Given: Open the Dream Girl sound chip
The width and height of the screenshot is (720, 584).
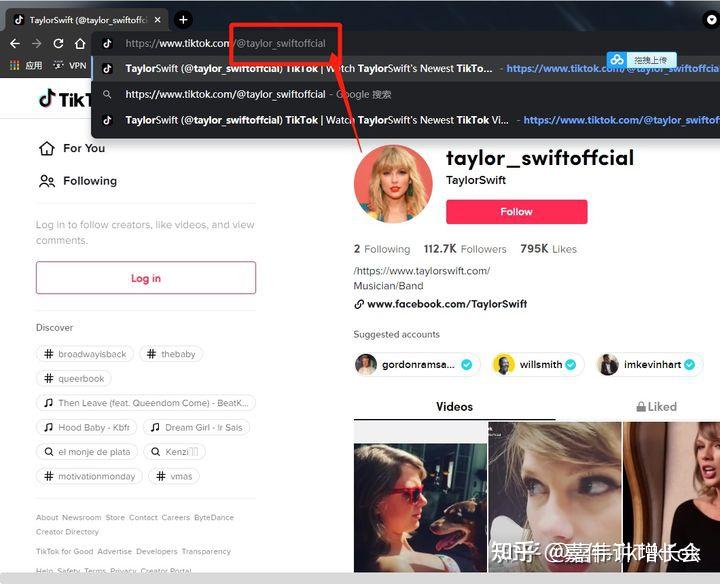Looking at the screenshot, I should (x=197, y=427).
